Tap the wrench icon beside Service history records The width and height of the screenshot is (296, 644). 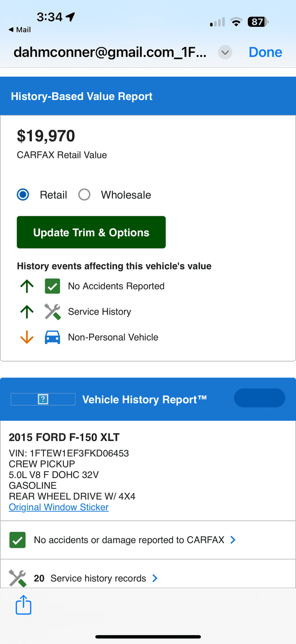(17, 578)
